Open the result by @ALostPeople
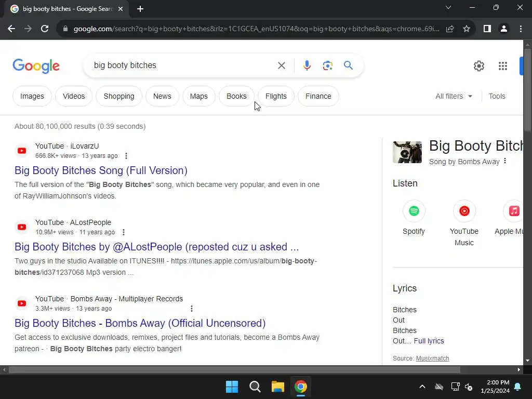The height and width of the screenshot is (399, 532). tap(156, 247)
